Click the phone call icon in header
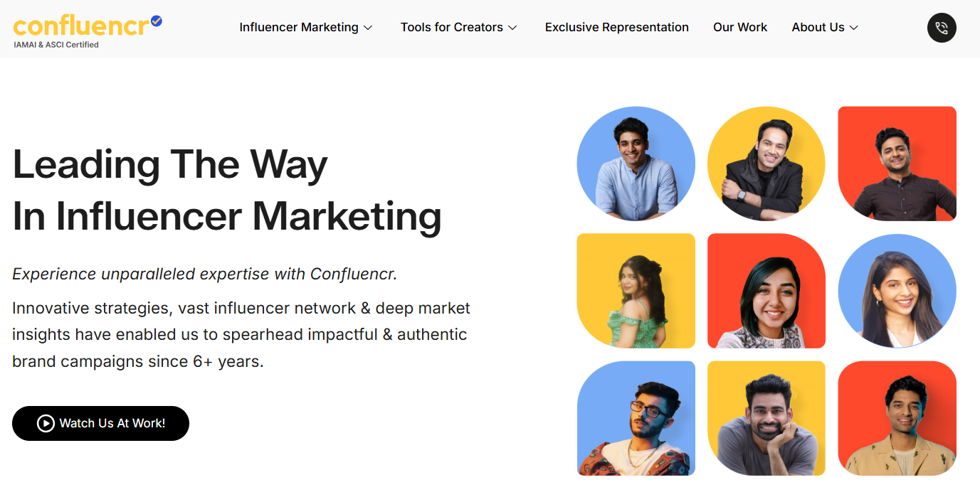Image resolution: width=980 pixels, height=502 pixels. 942,28
